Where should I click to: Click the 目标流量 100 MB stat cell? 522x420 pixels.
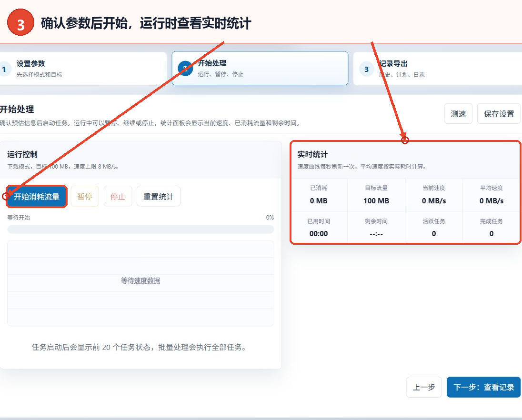(376, 195)
